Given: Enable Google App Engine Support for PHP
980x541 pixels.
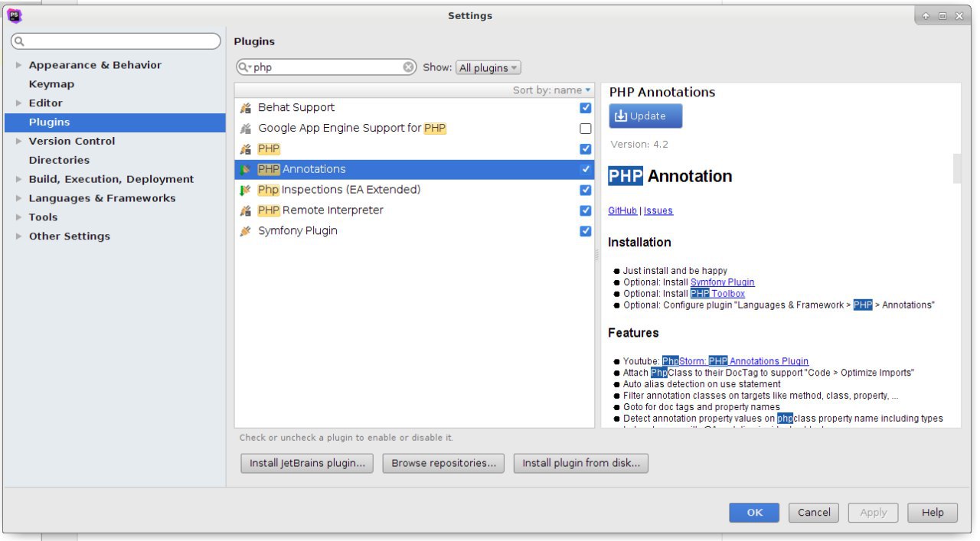Looking at the screenshot, I should pos(586,129).
